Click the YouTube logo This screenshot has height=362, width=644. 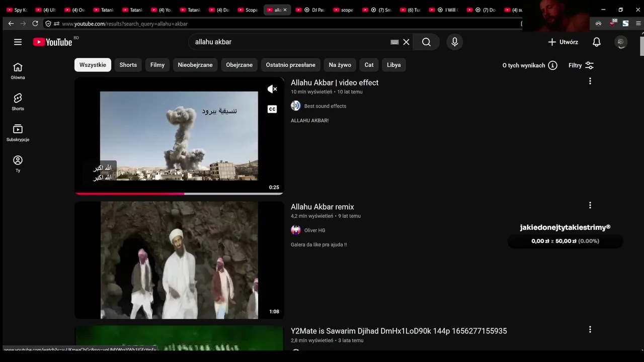[53, 42]
